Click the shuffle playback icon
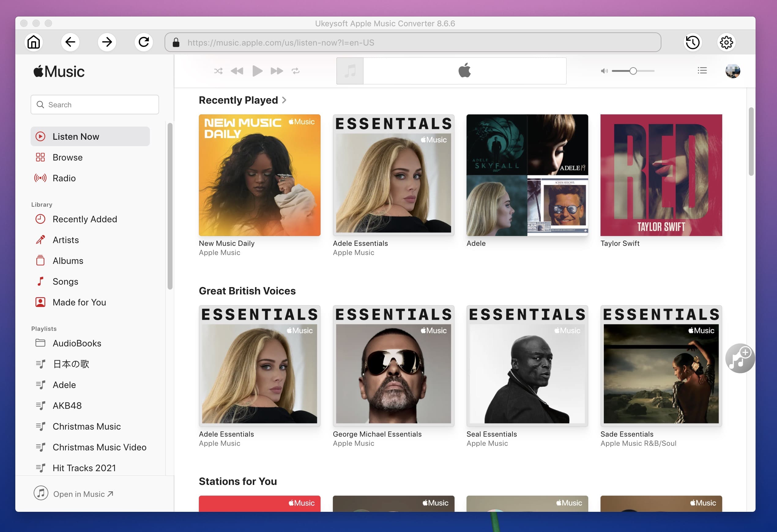 click(x=218, y=70)
